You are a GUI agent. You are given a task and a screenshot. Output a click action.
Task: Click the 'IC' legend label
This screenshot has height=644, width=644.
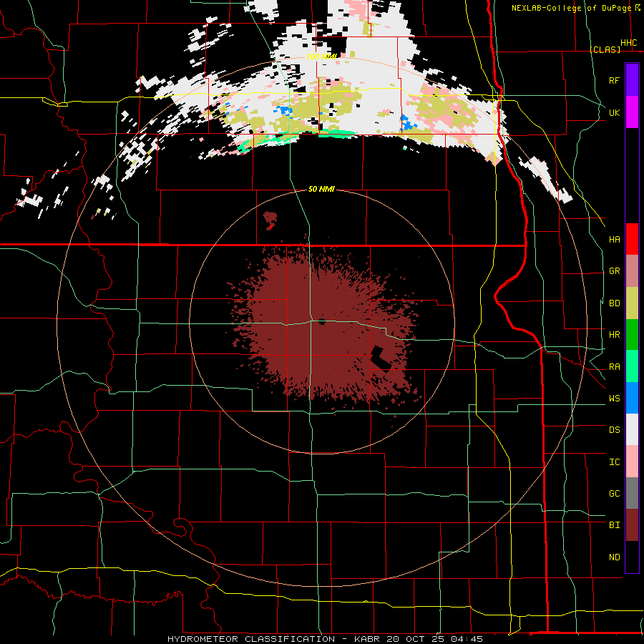(x=614, y=462)
